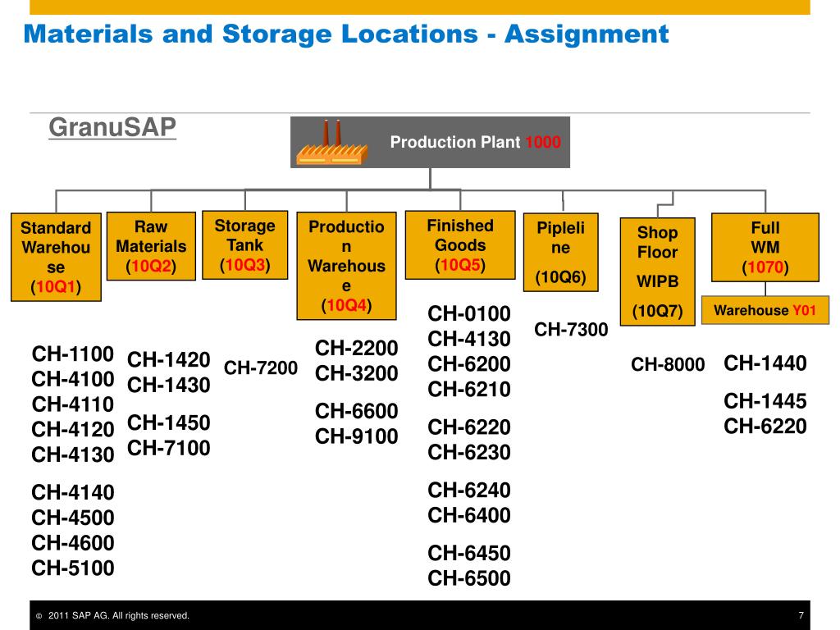Click material CH-4500

point(73,518)
